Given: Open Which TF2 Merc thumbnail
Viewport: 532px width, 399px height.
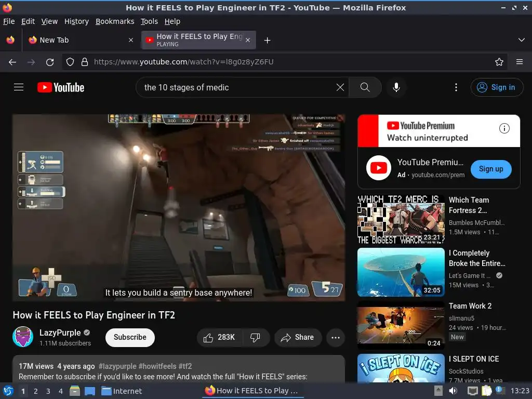Looking at the screenshot, I should pyautogui.click(x=401, y=219).
